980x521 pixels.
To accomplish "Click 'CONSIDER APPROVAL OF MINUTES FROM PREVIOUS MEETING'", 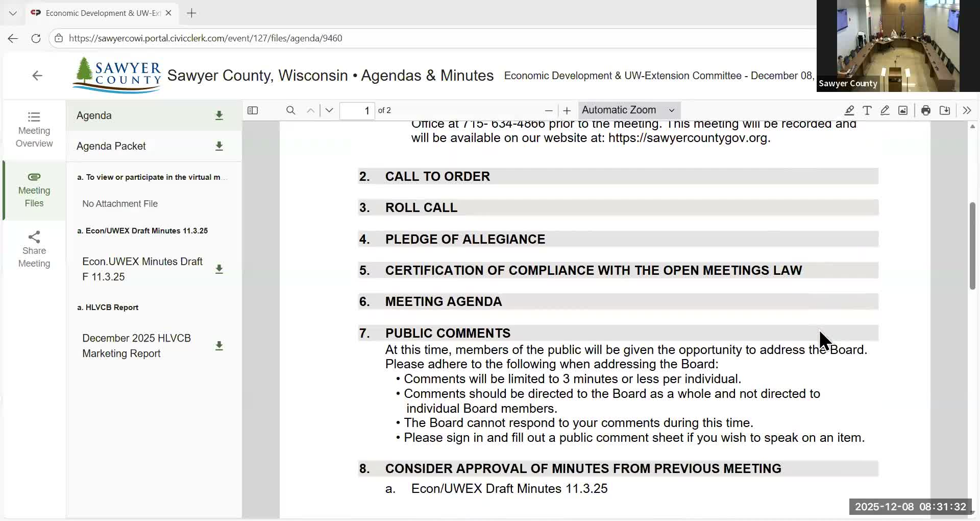I will tap(583, 468).
